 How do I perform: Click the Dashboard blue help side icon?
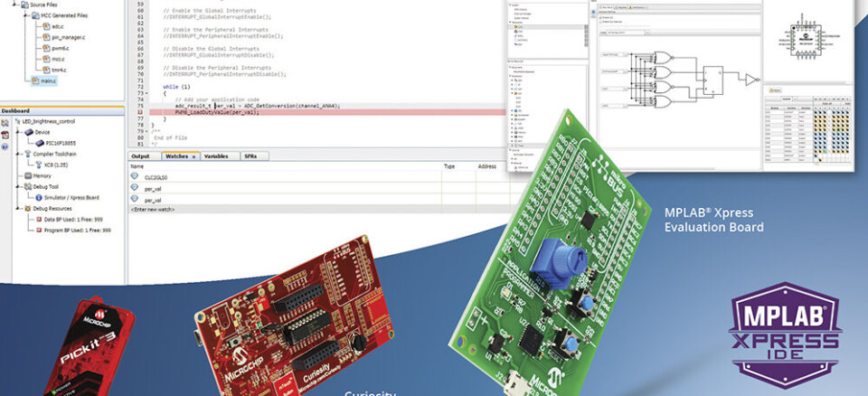coord(5,146)
